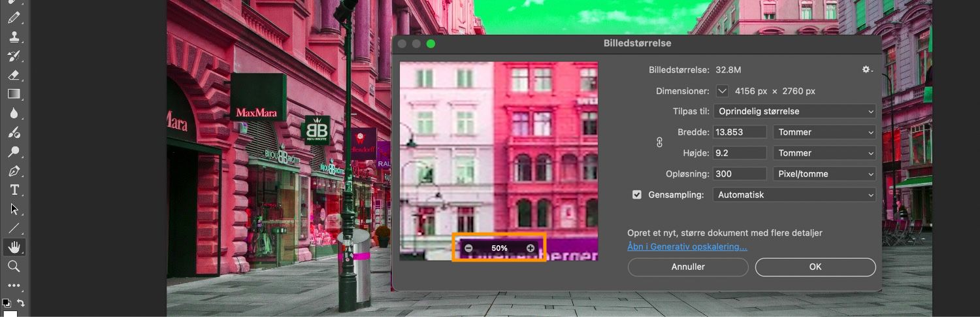Click the Annuller button
Image resolution: width=980 pixels, height=317 pixels.
point(688,267)
